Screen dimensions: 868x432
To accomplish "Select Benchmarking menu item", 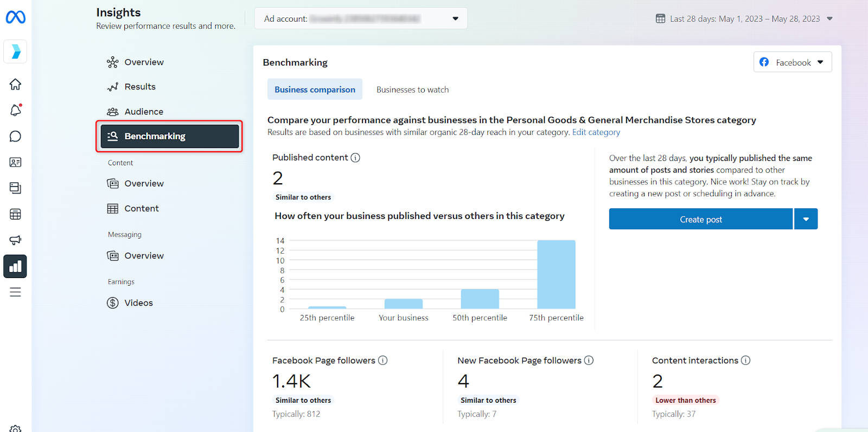I will coord(169,136).
